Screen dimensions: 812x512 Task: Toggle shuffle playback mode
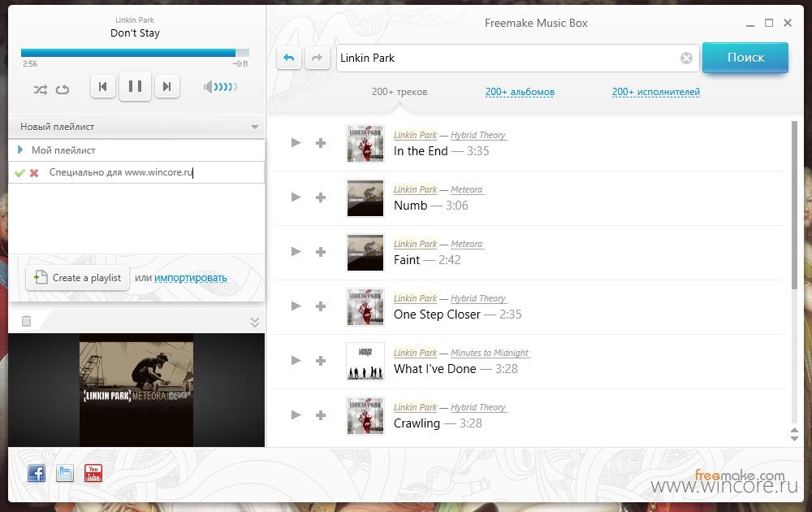click(40, 89)
